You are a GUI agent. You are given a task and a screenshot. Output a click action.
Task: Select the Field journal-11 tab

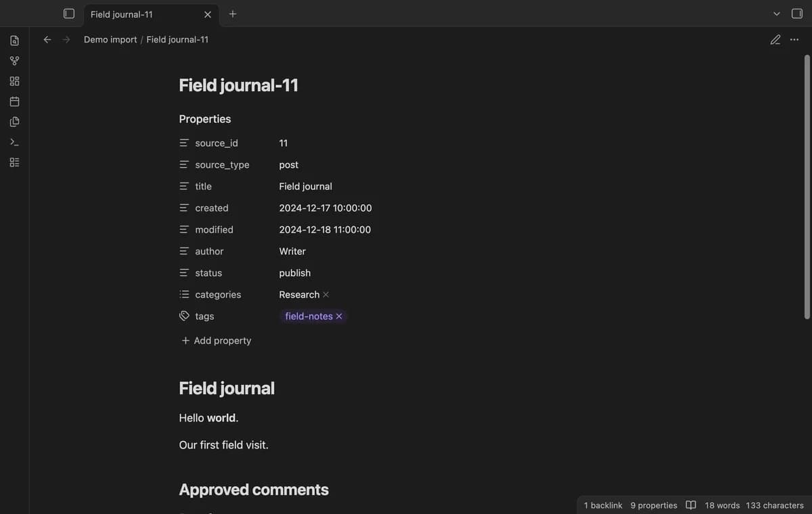pos(150,14)
